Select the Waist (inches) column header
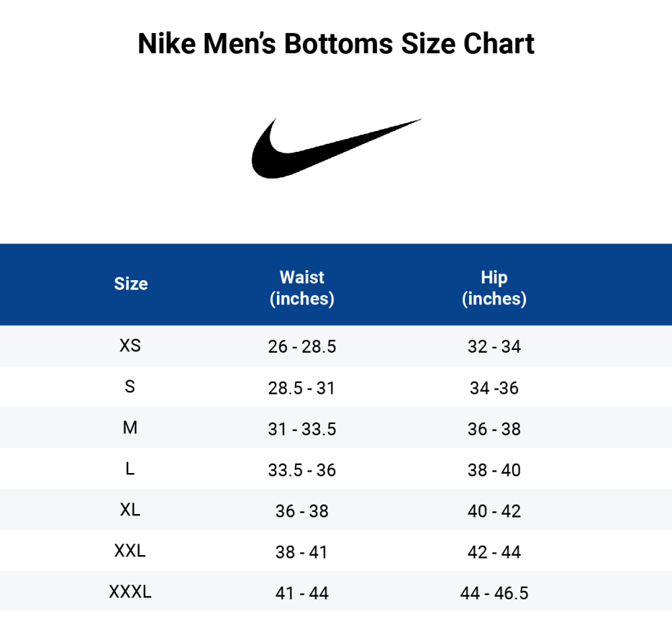This screenshot has height=635, width=672. click(x=302, y=288)
